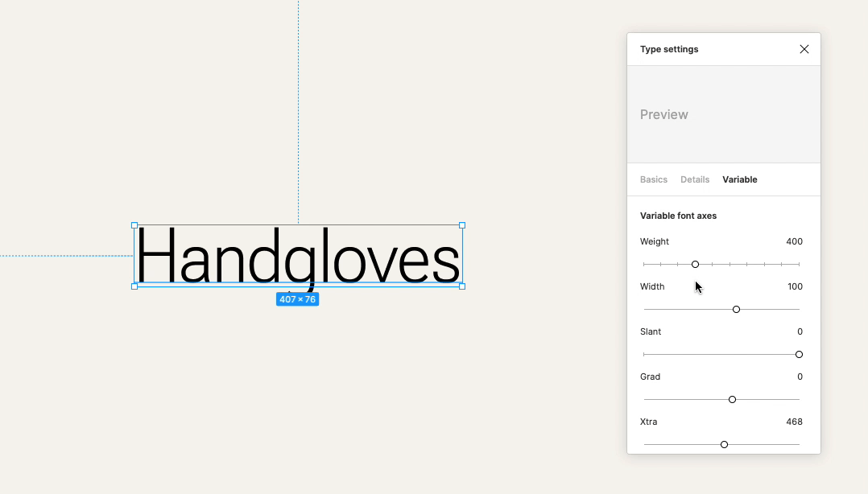Click the Xtra slider handle

point(724,444)
